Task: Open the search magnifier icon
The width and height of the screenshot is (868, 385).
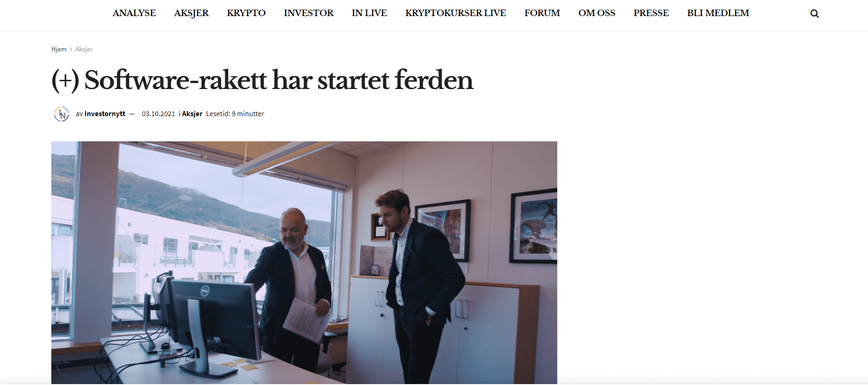Action: (x=814, y=14)
